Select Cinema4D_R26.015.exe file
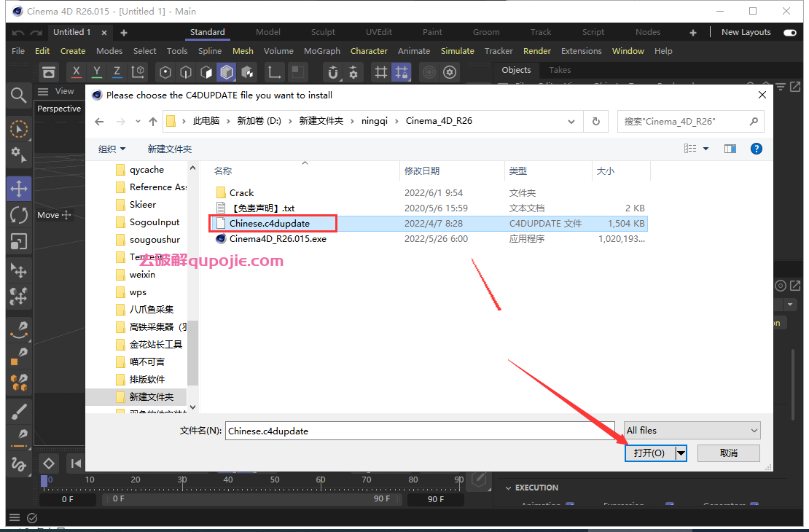This screenshot has height=532, width=809. click(278, 239)
